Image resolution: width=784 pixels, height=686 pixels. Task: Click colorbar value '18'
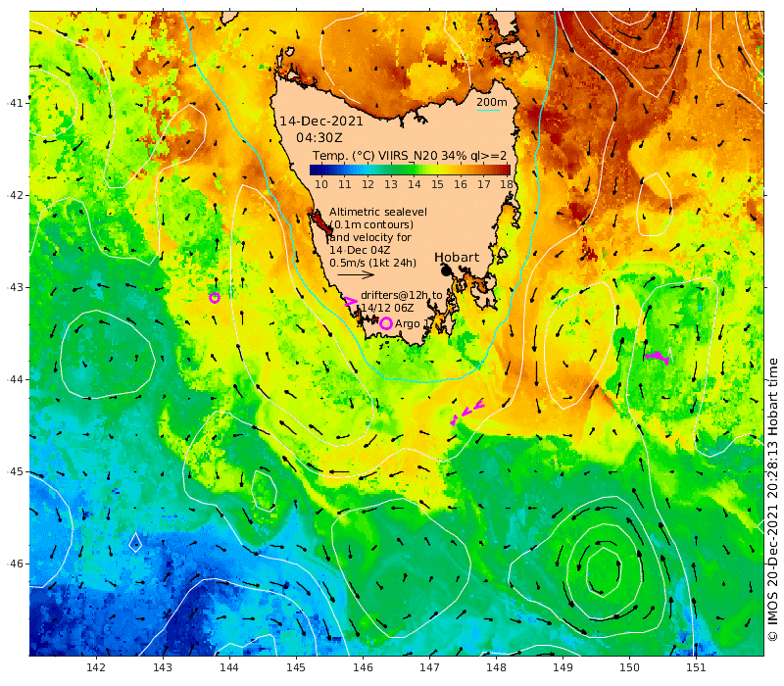tap(507, 184)
